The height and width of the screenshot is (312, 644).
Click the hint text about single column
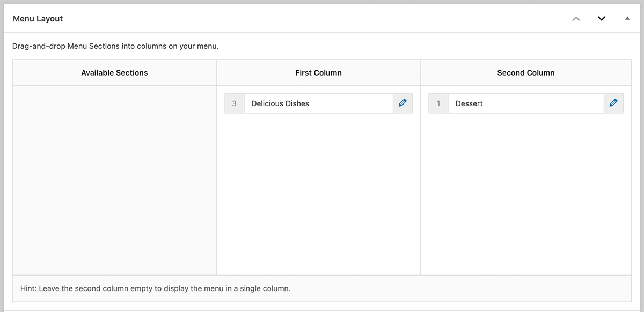tap(155, 288)
